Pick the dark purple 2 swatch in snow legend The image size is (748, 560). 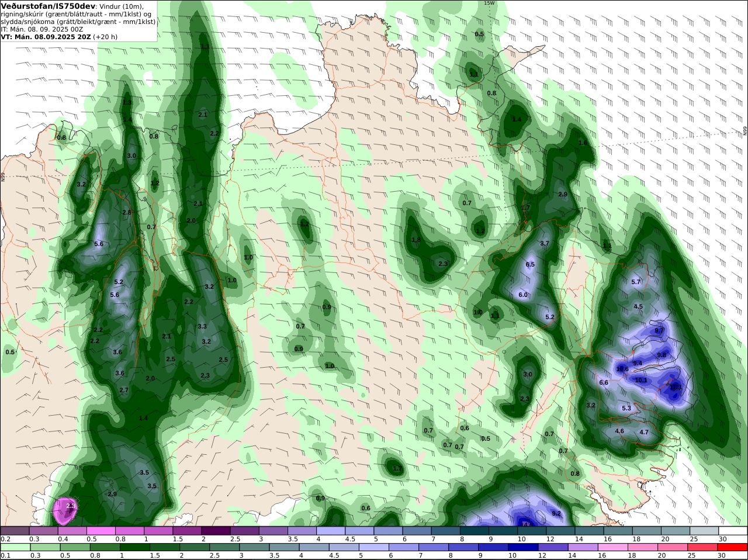coord(216,530)
